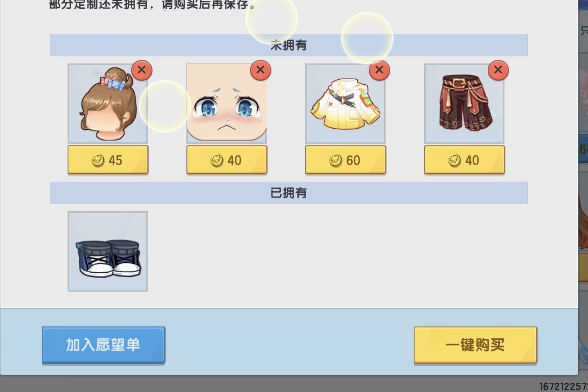
Task: Buy the hairstyle for 45 coins
Action: [108, 160]
